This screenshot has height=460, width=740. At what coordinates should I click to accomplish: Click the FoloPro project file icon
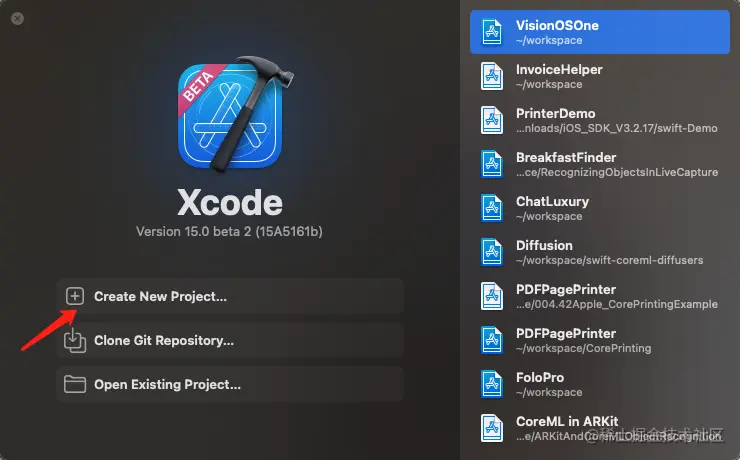tap(492, 384)
